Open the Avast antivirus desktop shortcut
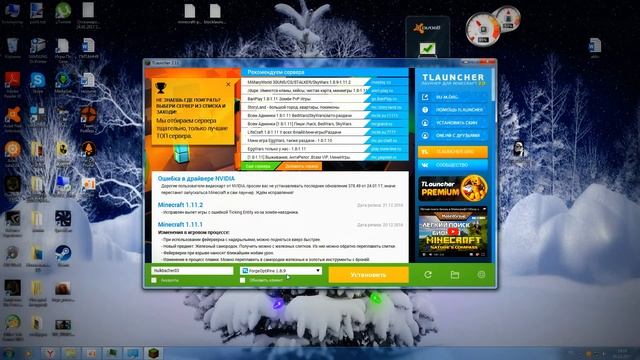 pos(13,118)
